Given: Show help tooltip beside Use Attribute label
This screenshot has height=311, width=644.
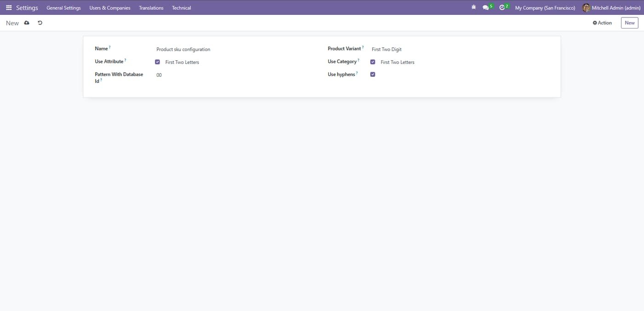Looking at the screenshot, I should (x=125, y=60).
